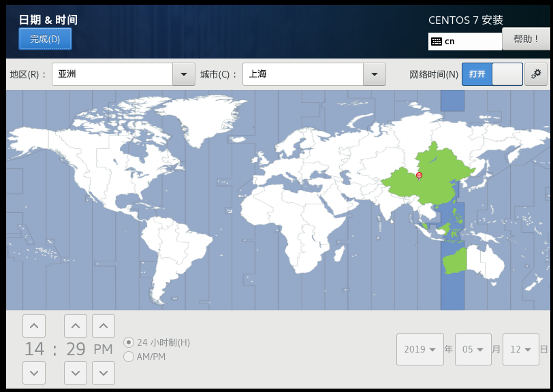Decrease the minutes with down arrow
This screenshot has height=392, width=553.
pyautogui.click(x=76, y=373)
